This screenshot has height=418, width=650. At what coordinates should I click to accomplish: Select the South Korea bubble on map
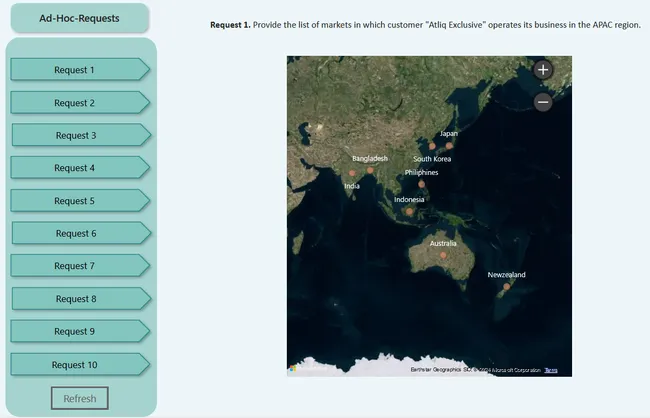point(432,146)
